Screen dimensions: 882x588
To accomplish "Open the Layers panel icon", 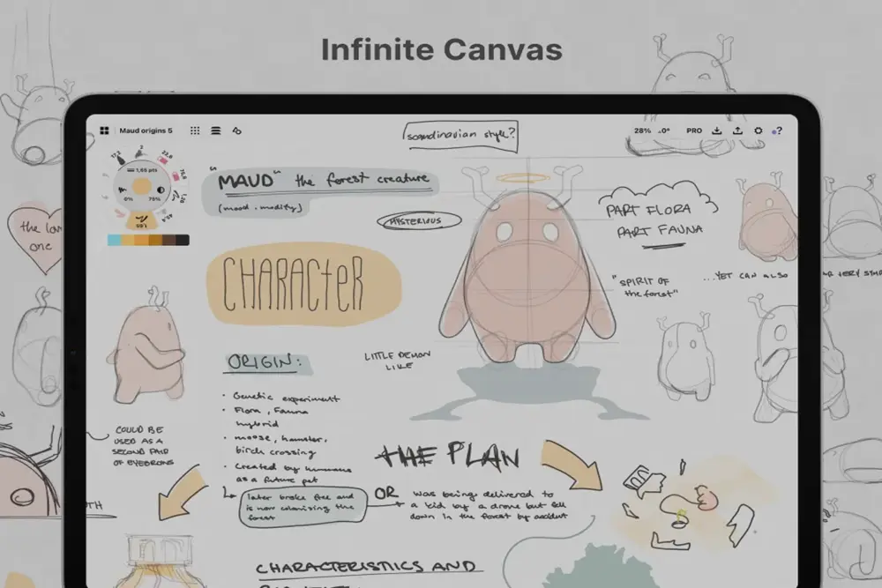I will 215,130.
